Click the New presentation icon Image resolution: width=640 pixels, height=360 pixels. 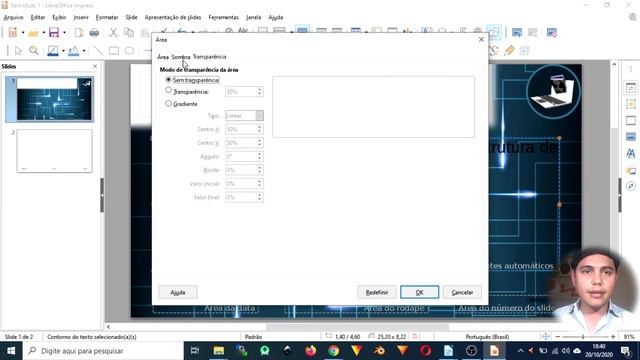click(x=13, y=33)
